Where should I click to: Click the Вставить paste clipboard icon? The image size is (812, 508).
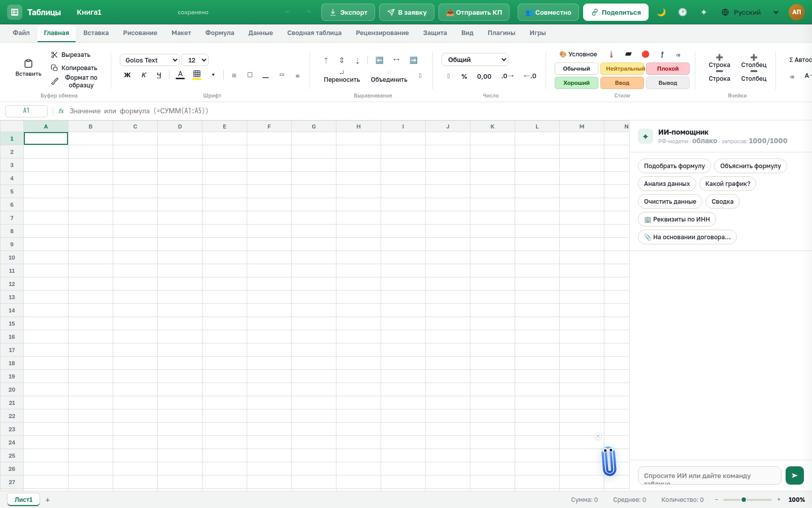[x=28, y=64]
